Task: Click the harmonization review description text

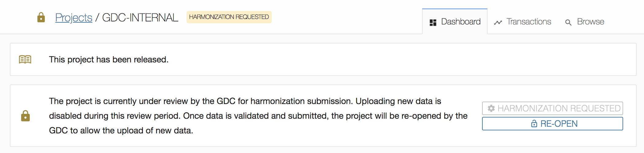Action: pyautogui.click(x=258, y=116)
